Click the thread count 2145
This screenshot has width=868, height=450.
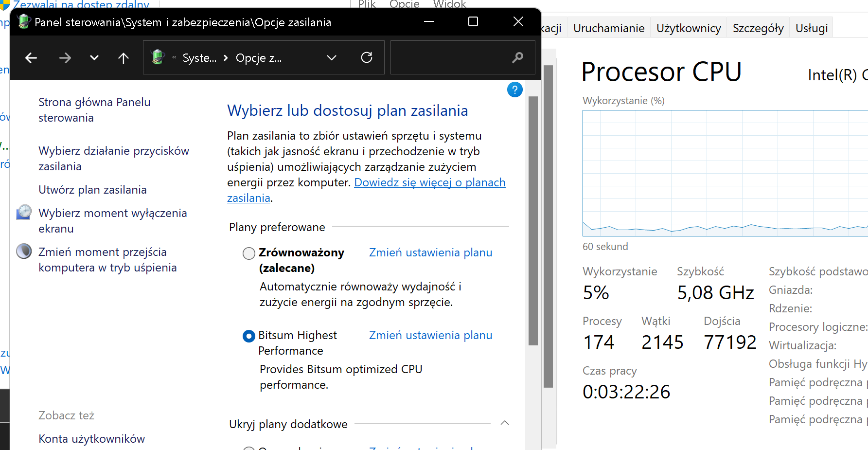click(x=662, y=342)
